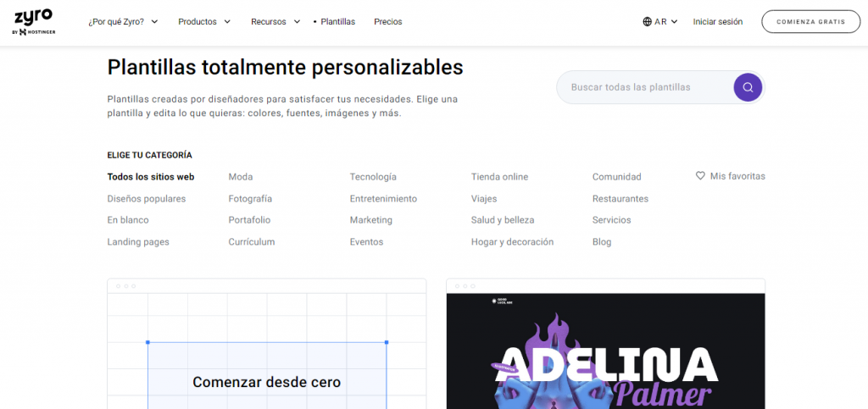Select Todos los sitios web category
Viewport: 868px width, 409px height.
tap(151, 177)
